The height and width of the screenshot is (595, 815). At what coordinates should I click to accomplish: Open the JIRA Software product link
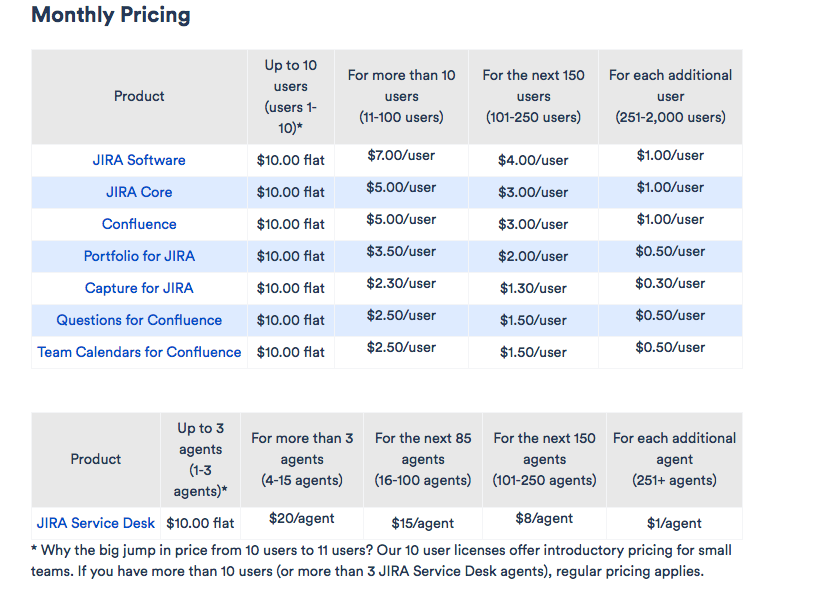click(x=139, y=160)
